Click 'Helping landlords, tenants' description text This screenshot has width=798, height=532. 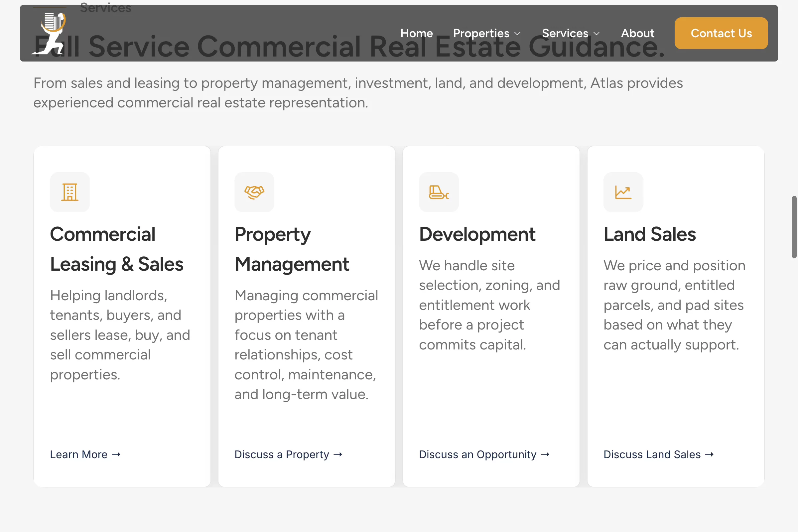(x=120, y=335)
